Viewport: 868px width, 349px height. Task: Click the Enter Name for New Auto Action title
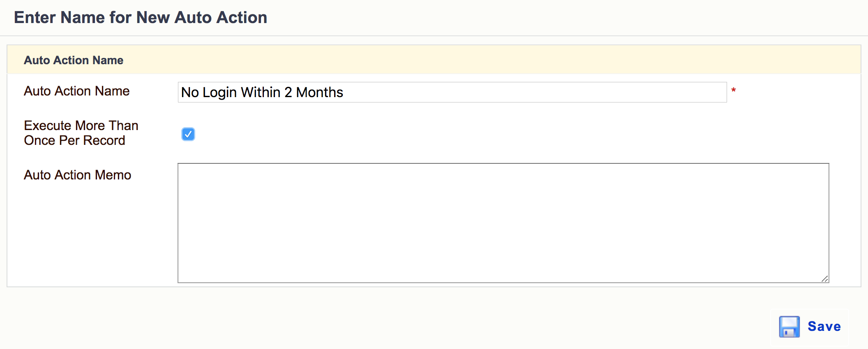(x=141, y=18)
